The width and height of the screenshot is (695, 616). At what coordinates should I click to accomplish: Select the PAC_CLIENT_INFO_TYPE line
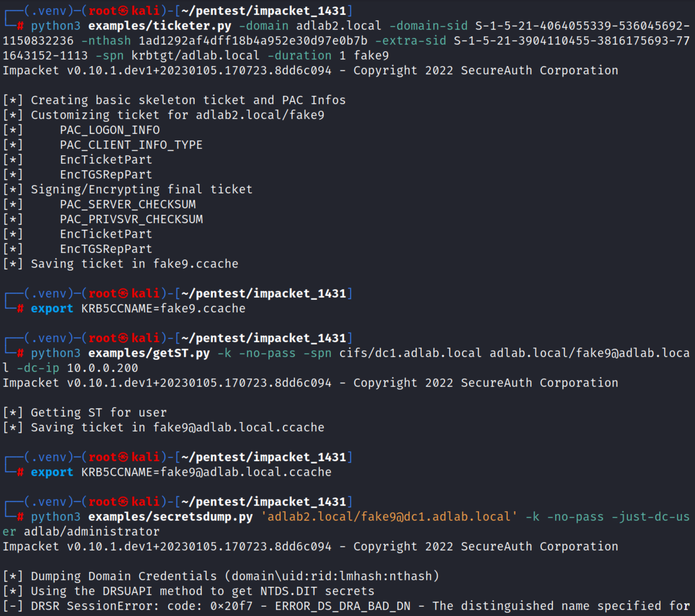point(131,145)
